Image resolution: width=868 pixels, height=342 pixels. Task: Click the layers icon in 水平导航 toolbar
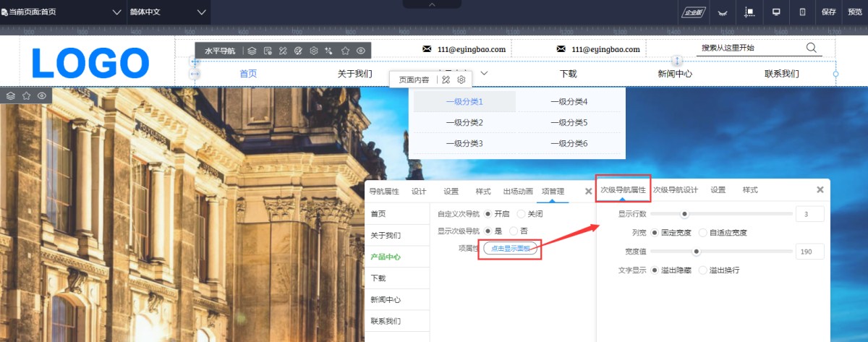pyautogui.click(x=252, y=51)
